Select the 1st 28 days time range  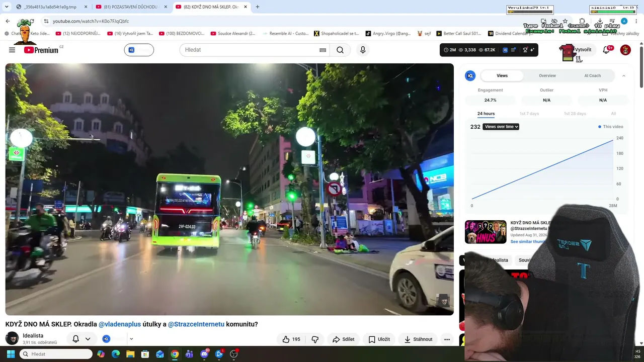[575, 114]
